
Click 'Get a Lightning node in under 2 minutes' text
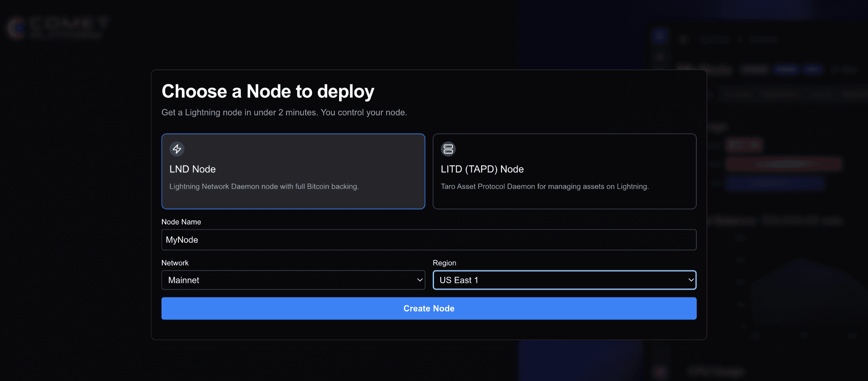(239, 112)
